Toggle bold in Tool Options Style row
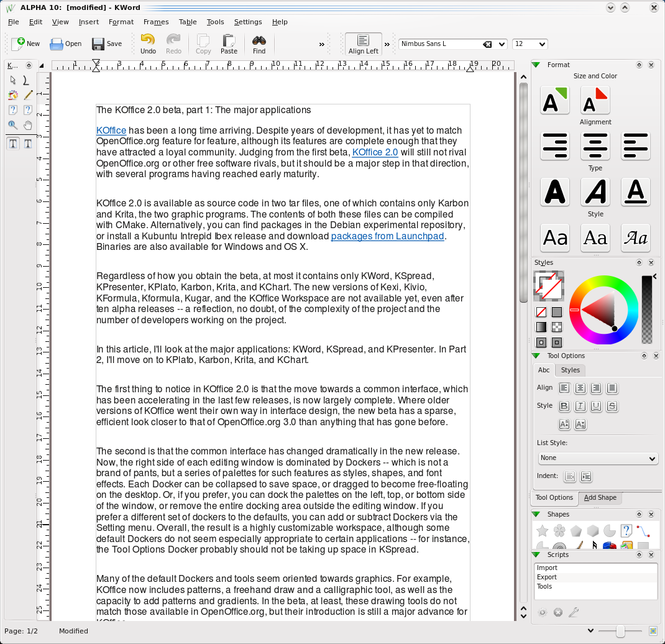This screenshot has width=665, height=644. (x=564, y=407)
